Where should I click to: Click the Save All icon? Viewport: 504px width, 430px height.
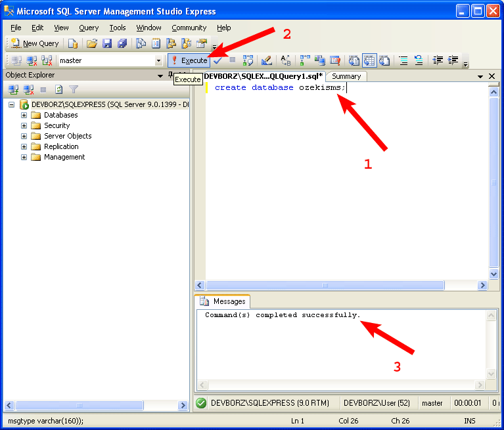coord(122,43)
